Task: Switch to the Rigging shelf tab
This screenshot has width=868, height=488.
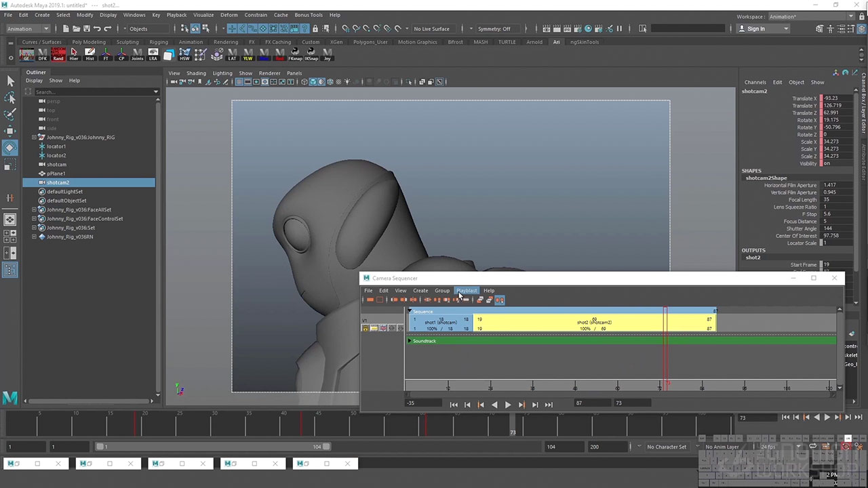Action: 159,42
